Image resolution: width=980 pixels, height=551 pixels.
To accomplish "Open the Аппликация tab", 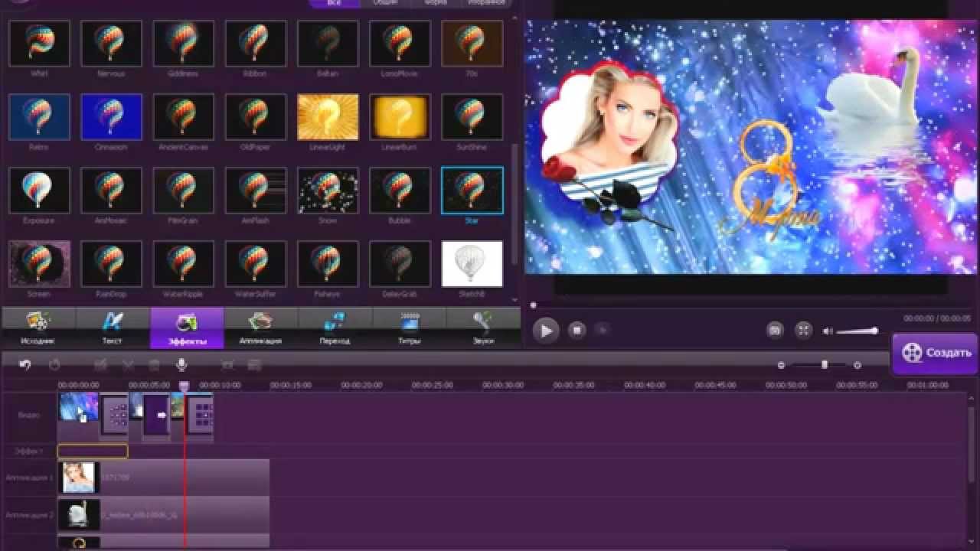I will [x=261, y=328].
